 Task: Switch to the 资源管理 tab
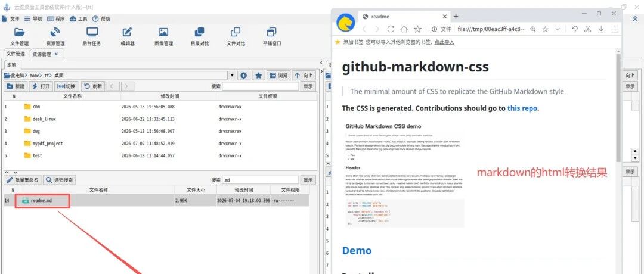click(x=42, y=54)
